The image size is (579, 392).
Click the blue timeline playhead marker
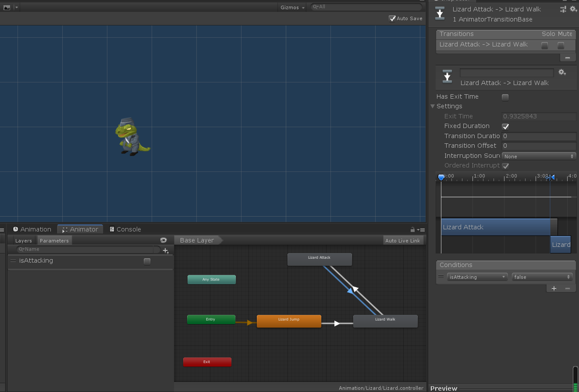[441, 177]
